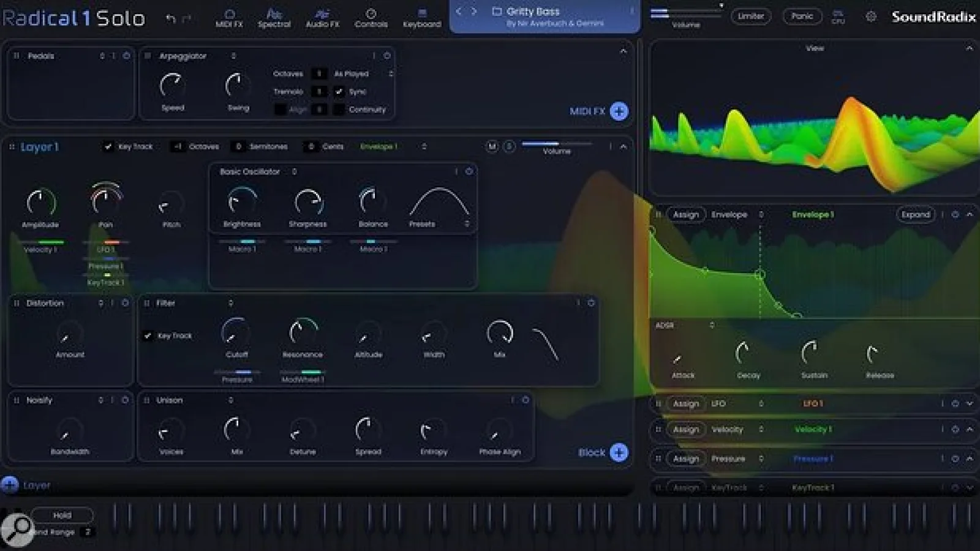
Task: Click the oscillator Sharpness knob
Action: (308, 201)
